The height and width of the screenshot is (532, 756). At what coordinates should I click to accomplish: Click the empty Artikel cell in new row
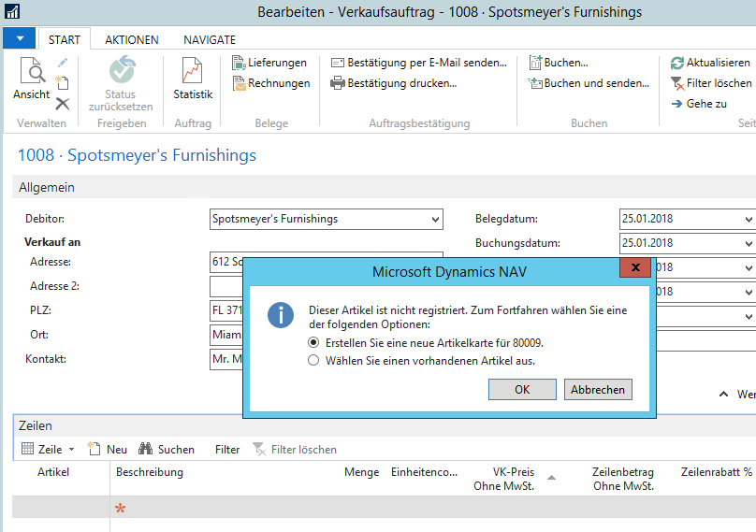tap(61, 508)
